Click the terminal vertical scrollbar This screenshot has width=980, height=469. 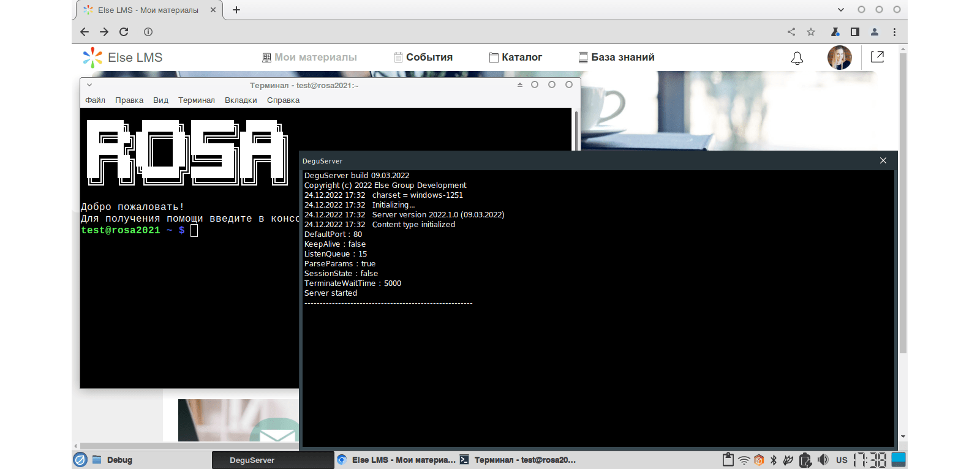[576, 130]
